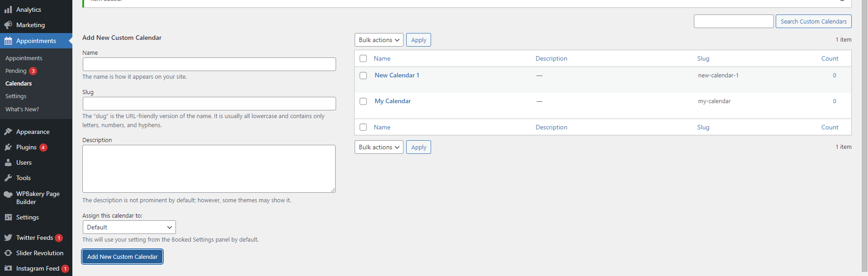Click the Analytics bar chart icon

click(8, 10)
